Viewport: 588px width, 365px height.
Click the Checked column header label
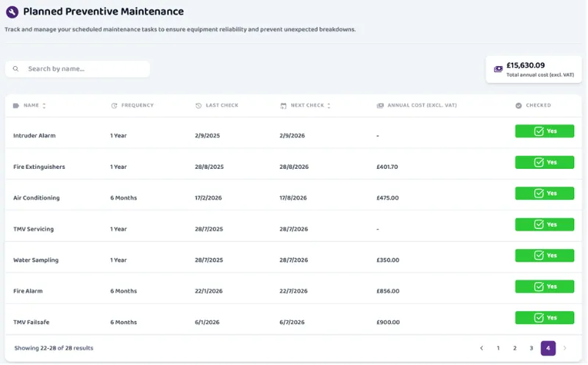538,105
